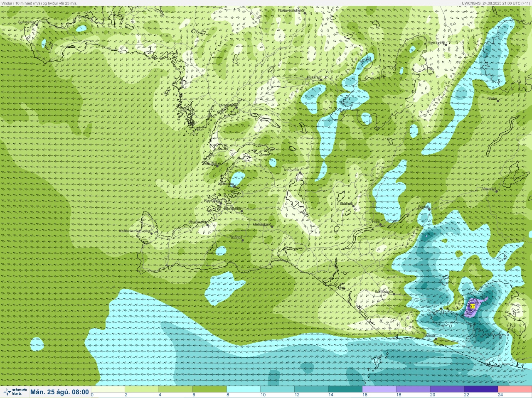Click the 0–2 m/s pale yellow legend swatch
Image resolution: width=532 pixels, height=398 pixels.
pos(108,389)
